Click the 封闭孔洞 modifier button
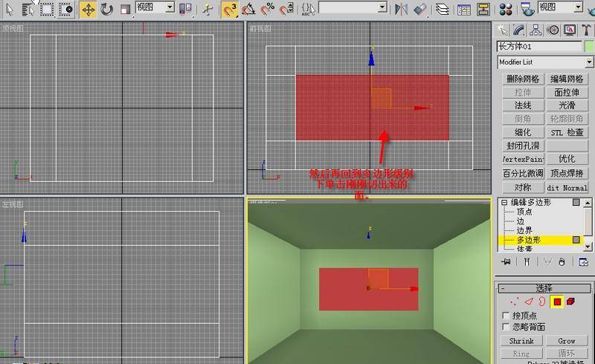 (x=523, y=146)
